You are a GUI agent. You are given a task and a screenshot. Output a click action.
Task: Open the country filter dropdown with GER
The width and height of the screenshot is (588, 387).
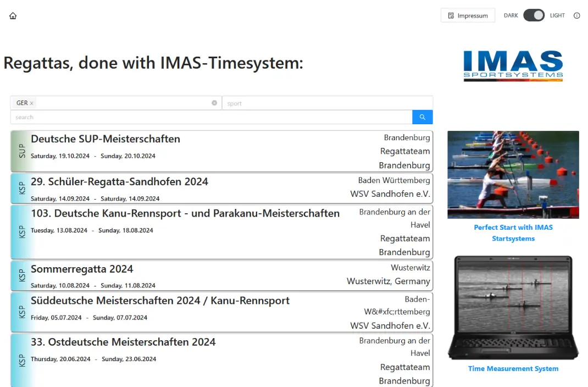click(116, 103)
